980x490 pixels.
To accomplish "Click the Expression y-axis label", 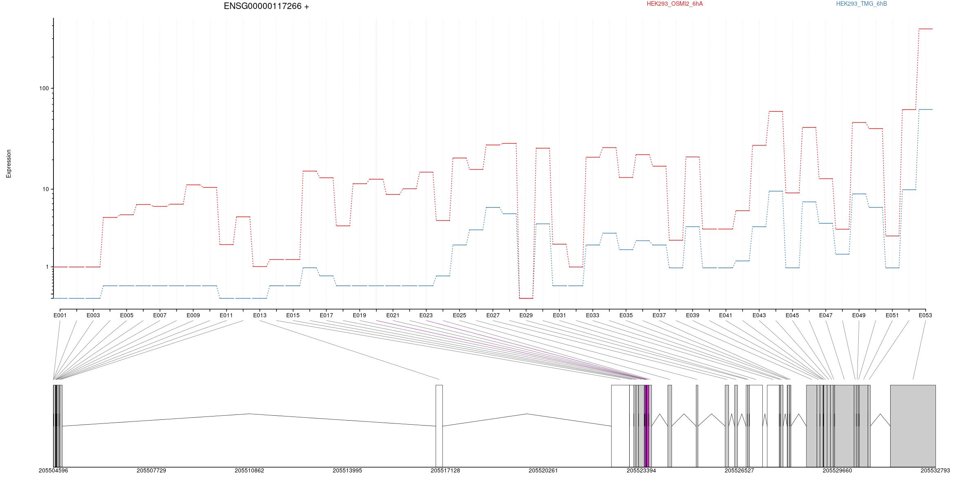I will [x=9, y=164].
